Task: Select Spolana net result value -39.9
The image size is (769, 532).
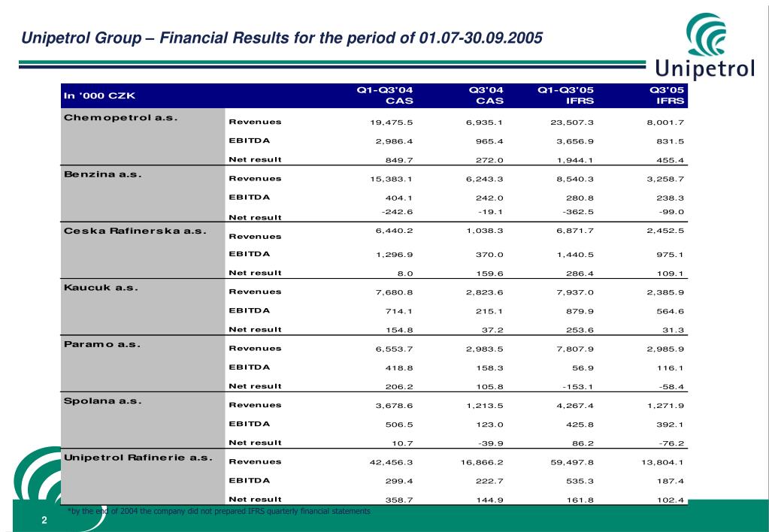Action: coord(490,443)
